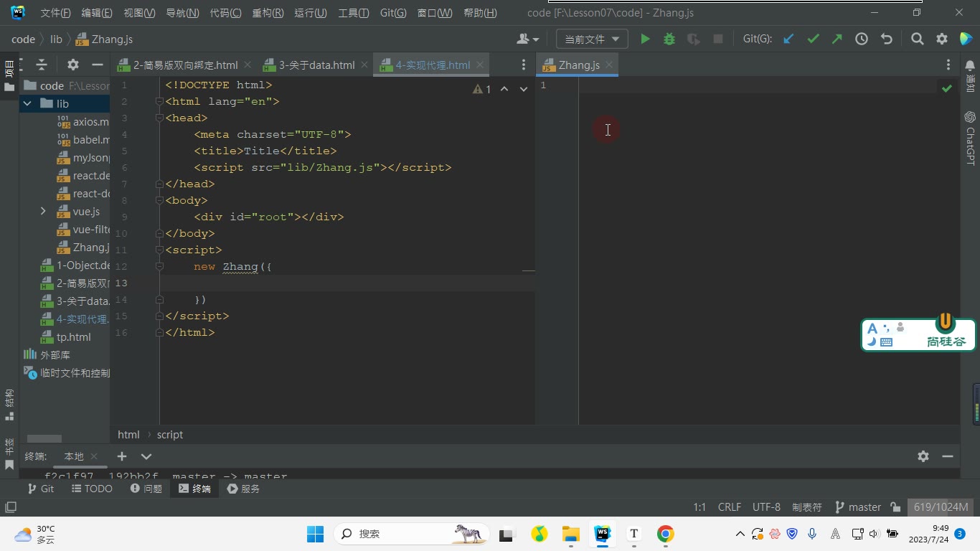The image size is (980, 551).
Task: Open the user account dropdown
Action: point(527,39)
